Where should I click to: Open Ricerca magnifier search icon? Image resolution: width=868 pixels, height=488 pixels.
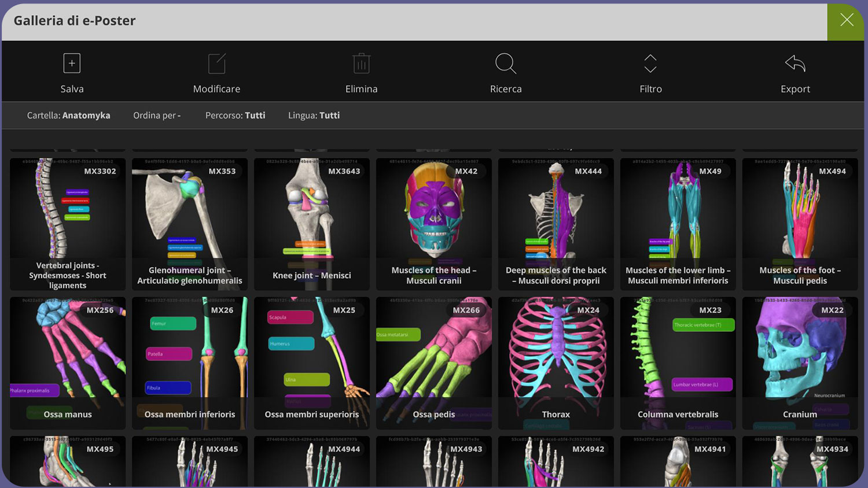click(x=506, y=63)
